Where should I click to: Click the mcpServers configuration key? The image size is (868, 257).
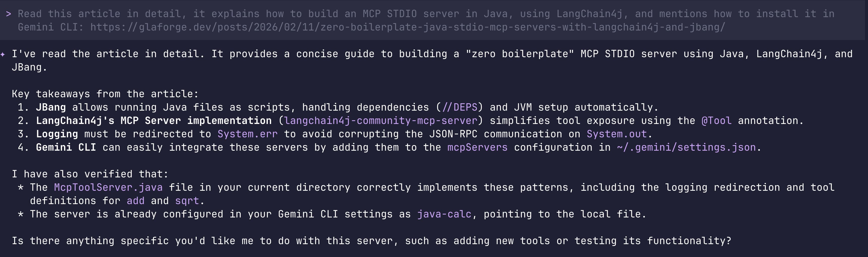point(477,148)
